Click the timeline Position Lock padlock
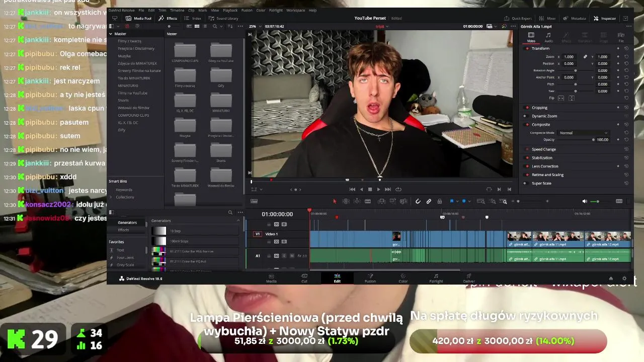Image resolution: width=644 pixels, height=362 pixels. coord(440,201)
